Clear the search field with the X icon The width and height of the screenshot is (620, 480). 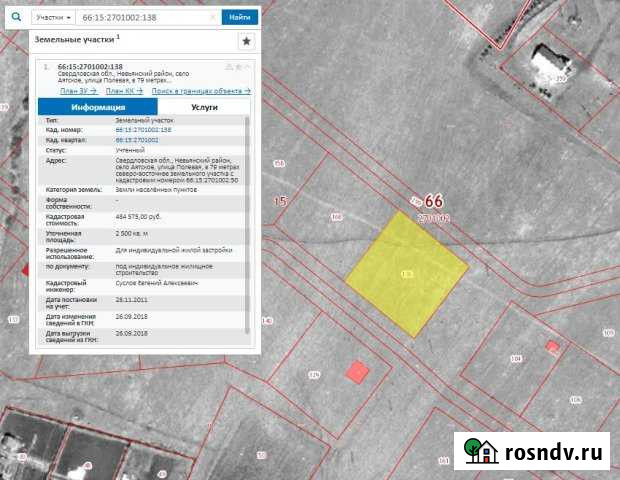tap(212, 18)
